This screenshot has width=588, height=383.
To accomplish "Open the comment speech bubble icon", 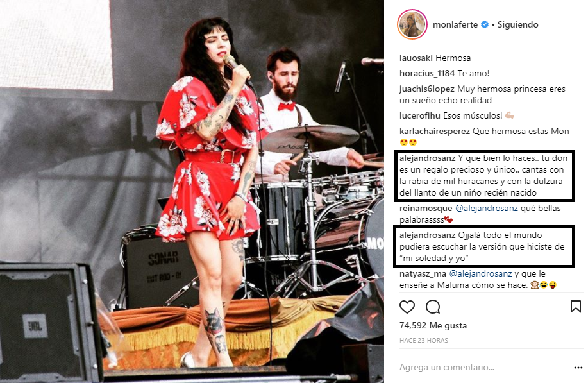I will (x=433, y=307).
